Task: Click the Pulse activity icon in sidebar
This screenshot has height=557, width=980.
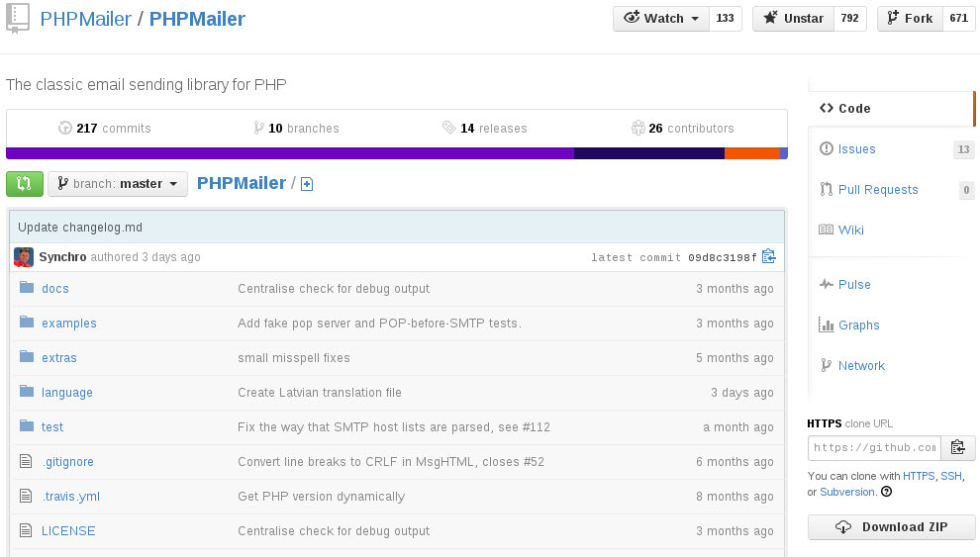Action: pyautogui.click(x=827, y=284)
